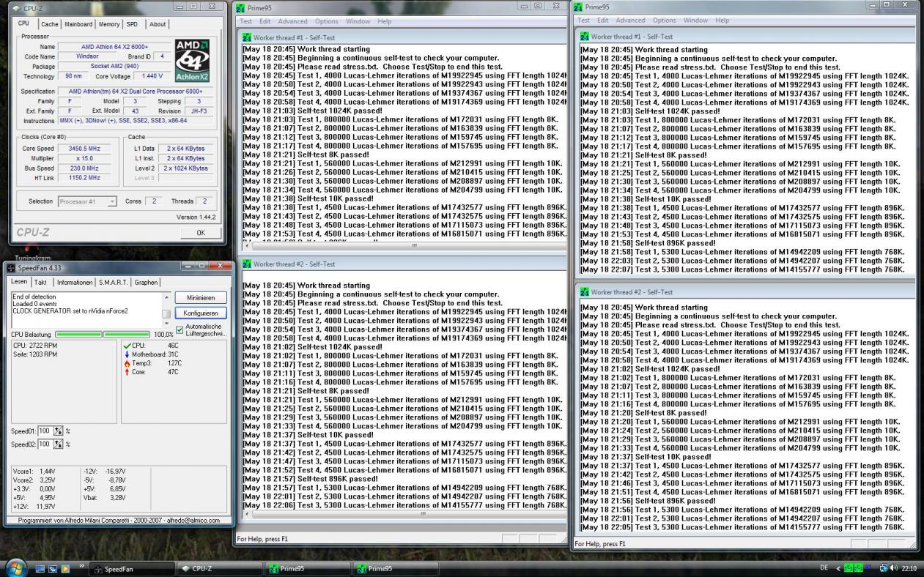Screen dimensions: 924x577
Task: Open the About tab in CPU-Z
Action: tap(158, 24)
